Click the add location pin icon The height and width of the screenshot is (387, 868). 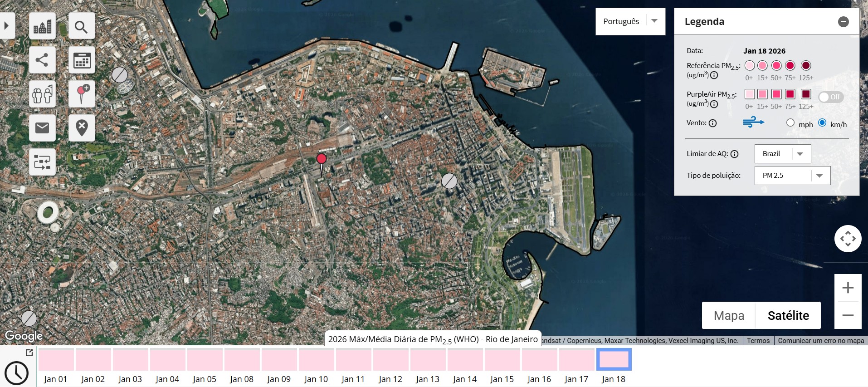(82, 94)
